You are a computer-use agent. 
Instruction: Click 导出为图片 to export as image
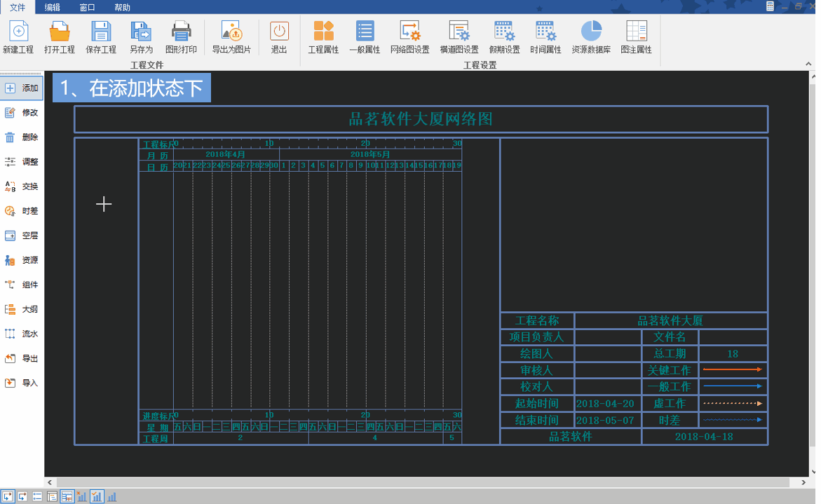(x=231, y=36)
